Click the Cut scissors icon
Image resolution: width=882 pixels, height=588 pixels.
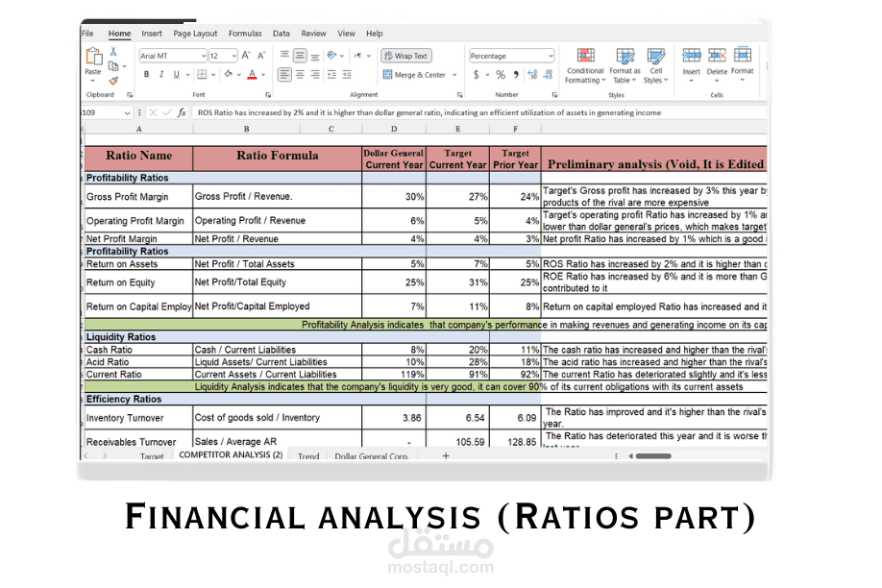(x=113, y=52)
